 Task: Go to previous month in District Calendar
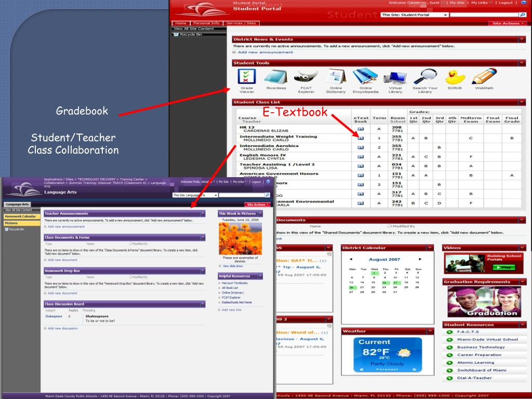point(351,259)
